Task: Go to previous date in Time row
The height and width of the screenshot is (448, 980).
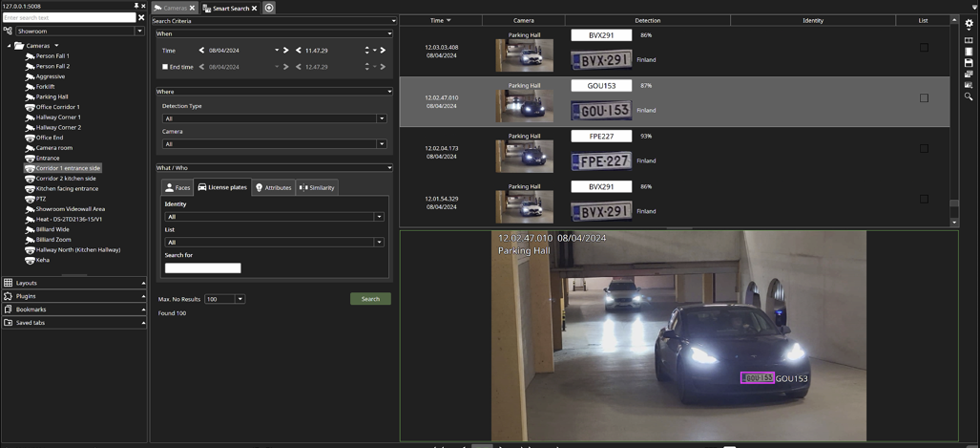Action: [202, 50]
